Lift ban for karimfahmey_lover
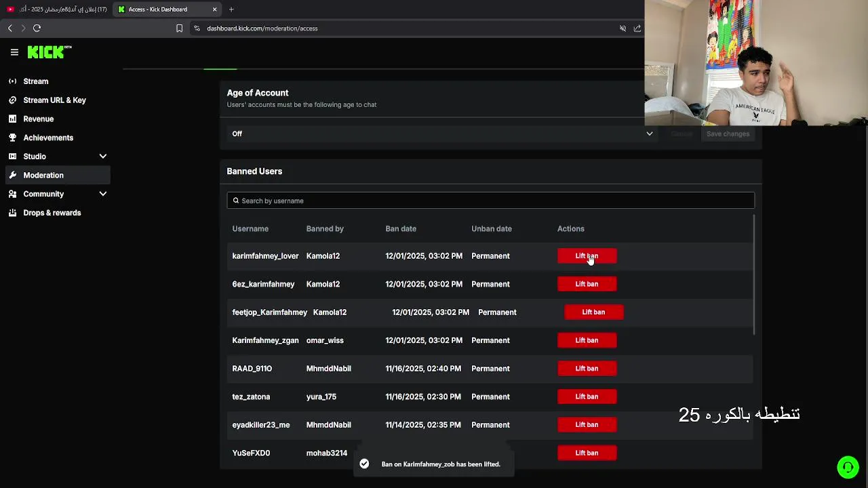This screenshot has width=868, height=488. pyautogui.click(x=587, y=256)
